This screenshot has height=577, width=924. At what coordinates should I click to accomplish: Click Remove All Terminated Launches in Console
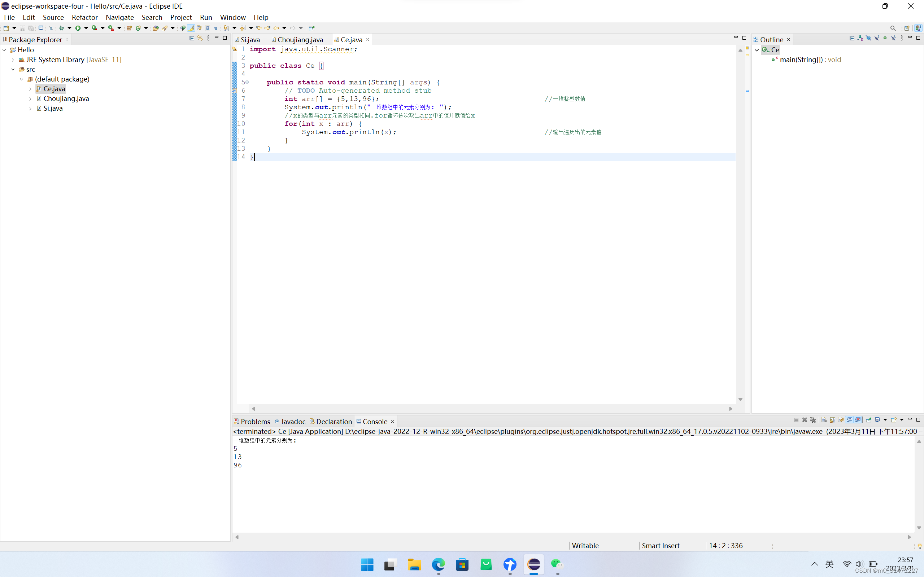(813, 420)
